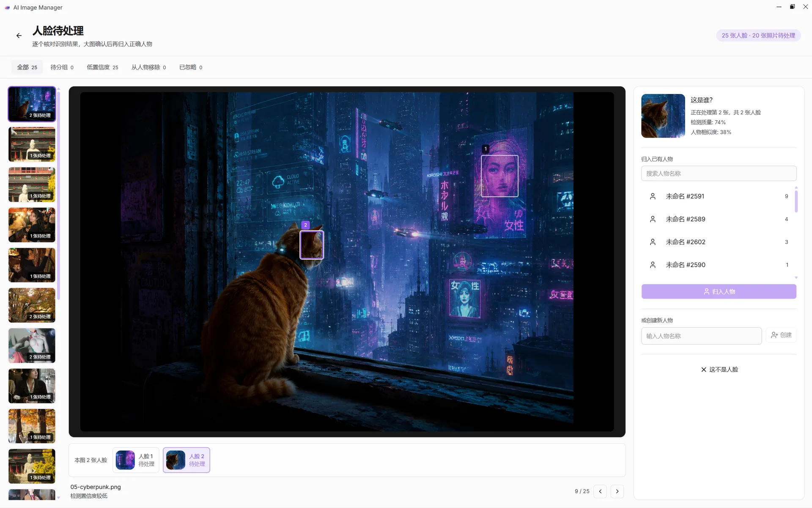The height and width of the screenshot is (508, 812).
Task: Click 检测质量: 74% value
Action: tap(708, 122)
